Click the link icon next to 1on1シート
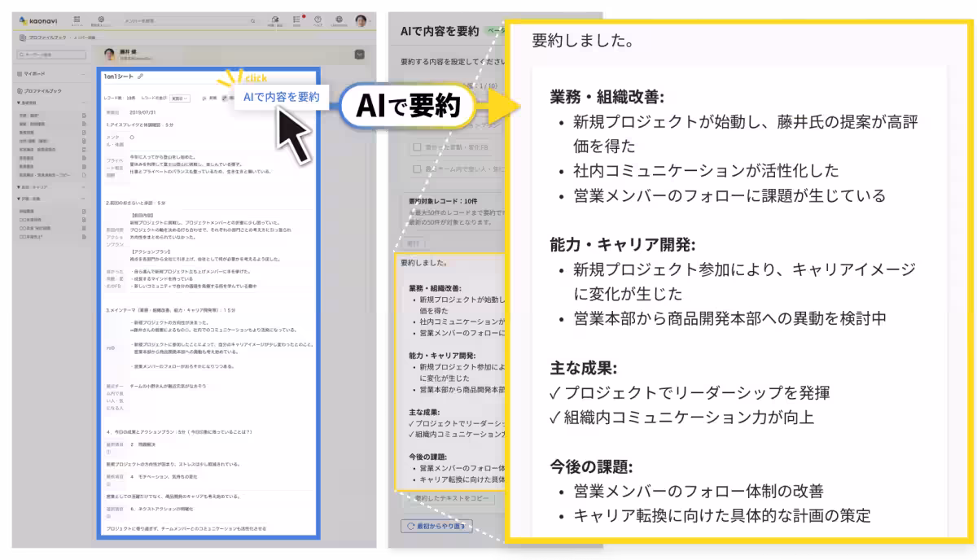This screenshot has height=560, width=977. [141, 77]
